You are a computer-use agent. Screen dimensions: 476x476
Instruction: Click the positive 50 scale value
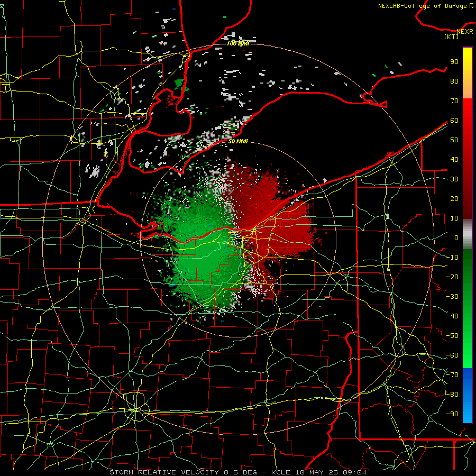(x=454, y=140)
